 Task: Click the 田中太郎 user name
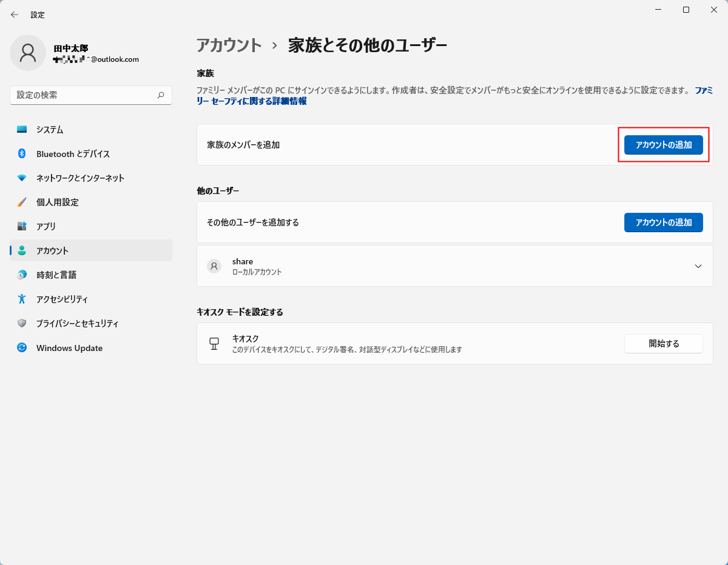point(71,48)
